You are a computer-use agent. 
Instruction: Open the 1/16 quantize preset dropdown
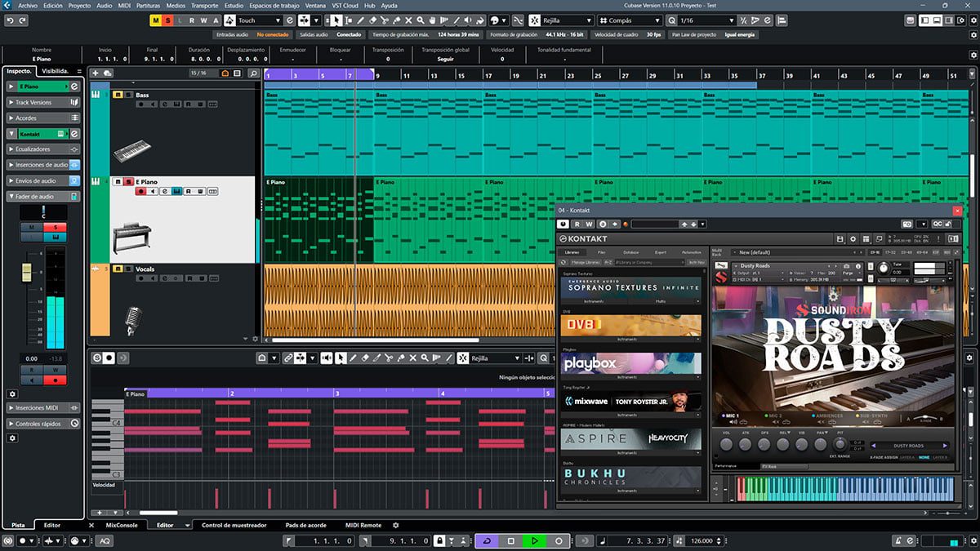[x=706, y=20]
